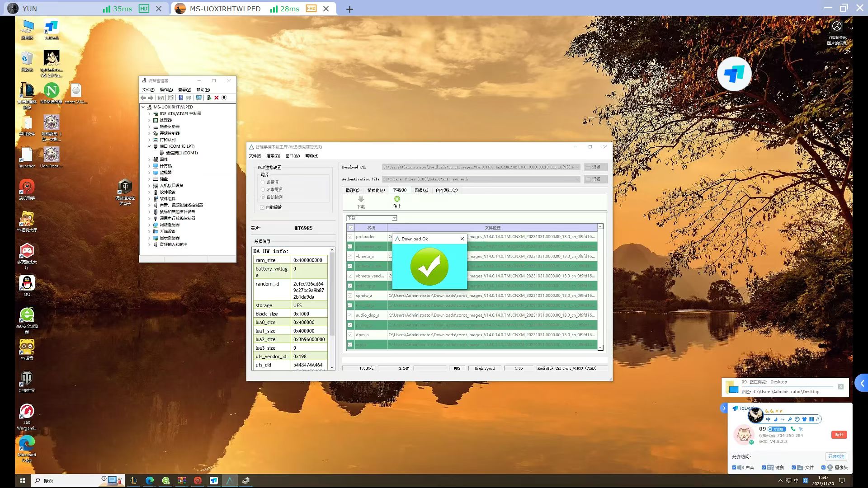The image size is (868, 488).
Task: Close the Download Ok dialog
Action: pyautogui.click(x=462, y=239)
